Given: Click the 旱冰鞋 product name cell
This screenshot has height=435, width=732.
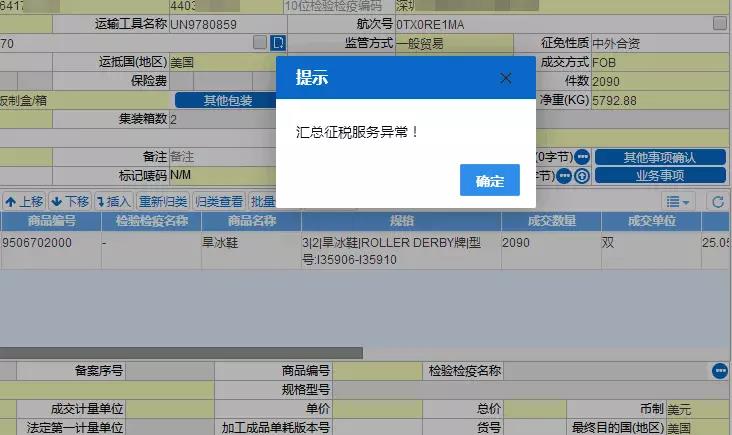Looking at the screenshot, I should [251, 251].
